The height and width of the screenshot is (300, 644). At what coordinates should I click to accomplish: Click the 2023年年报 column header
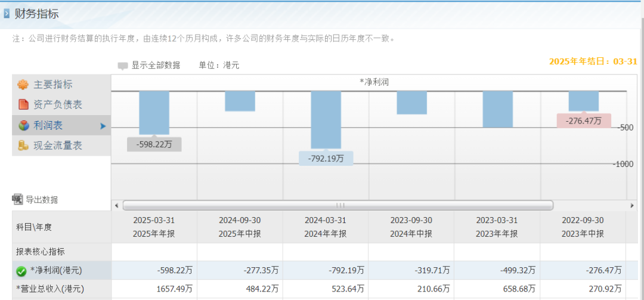pos(497,227)
